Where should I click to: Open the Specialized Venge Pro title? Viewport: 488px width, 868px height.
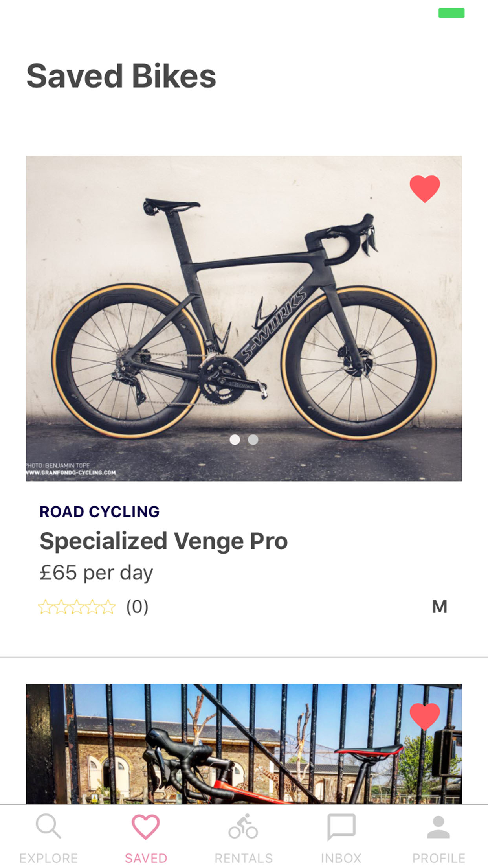click(x=163, y=541)
